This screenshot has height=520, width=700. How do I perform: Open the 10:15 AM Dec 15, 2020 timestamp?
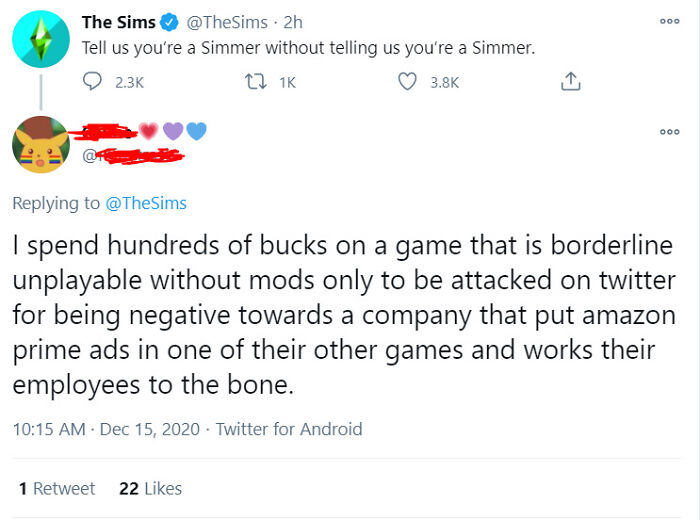pyautogui.click(x=105, y=429)
